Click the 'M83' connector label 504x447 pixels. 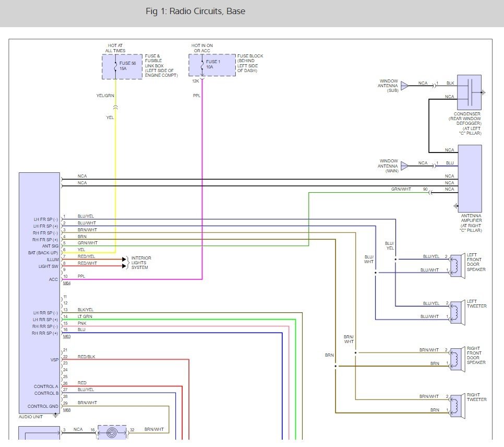[x=67, y=337]
